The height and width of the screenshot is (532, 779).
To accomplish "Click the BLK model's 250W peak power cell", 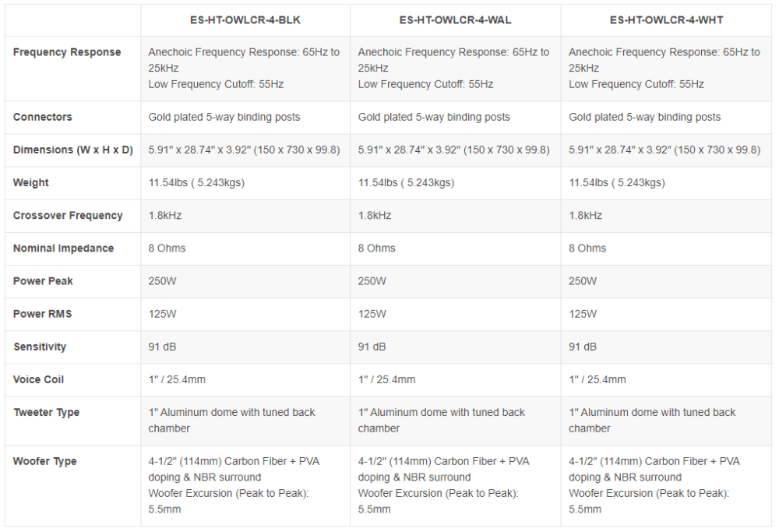I will (163, 281).
